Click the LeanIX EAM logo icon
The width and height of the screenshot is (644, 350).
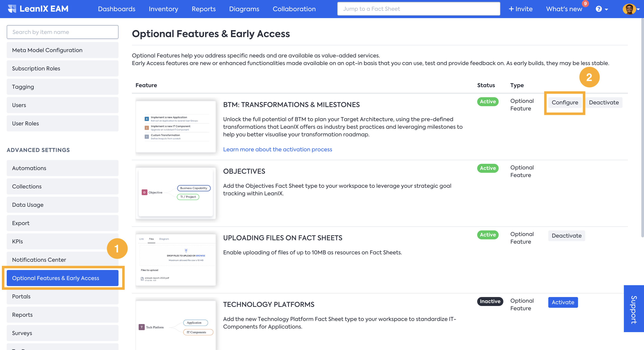point(12,9)
